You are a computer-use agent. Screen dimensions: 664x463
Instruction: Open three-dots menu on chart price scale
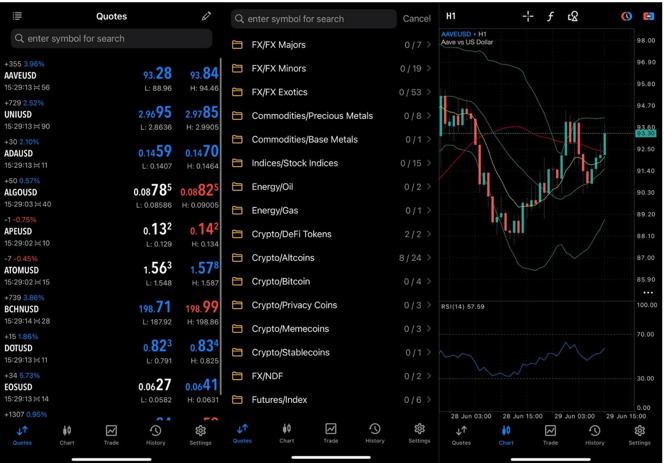click(648, 292)
